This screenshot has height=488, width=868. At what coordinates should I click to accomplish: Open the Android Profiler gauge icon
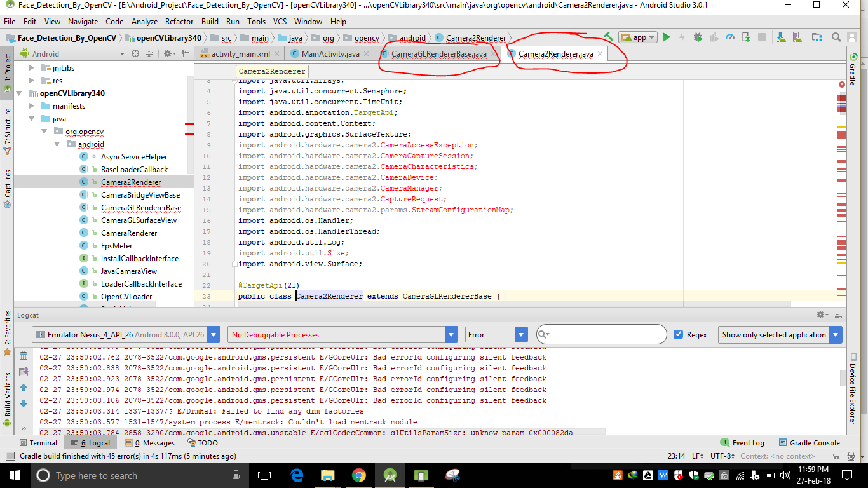730,37
